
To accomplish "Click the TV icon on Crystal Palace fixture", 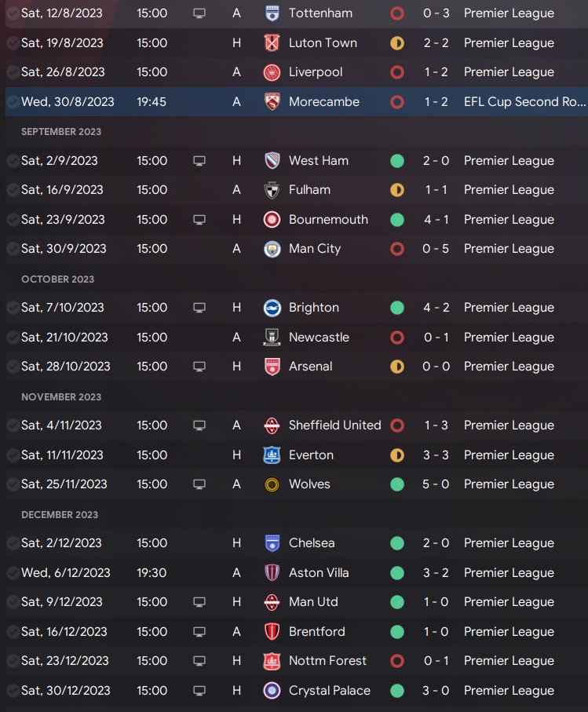I will [199, 691].
